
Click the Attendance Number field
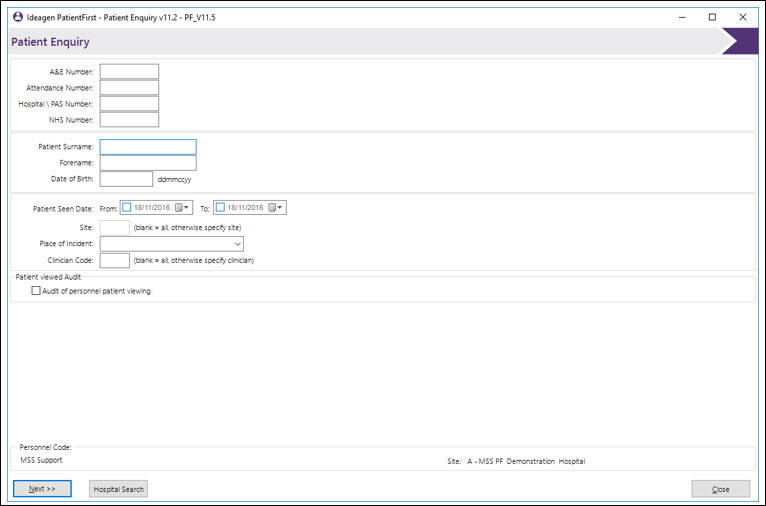click(x=129, y=87)
